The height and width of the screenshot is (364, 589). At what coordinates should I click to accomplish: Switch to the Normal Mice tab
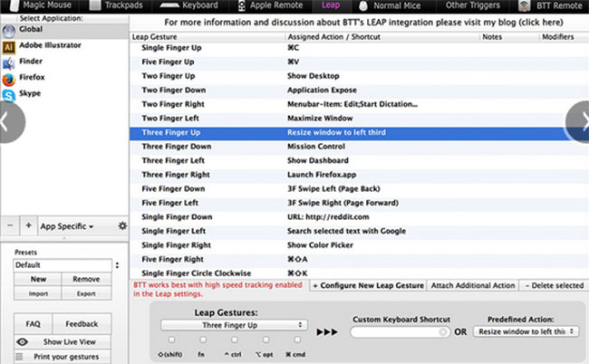390,5
